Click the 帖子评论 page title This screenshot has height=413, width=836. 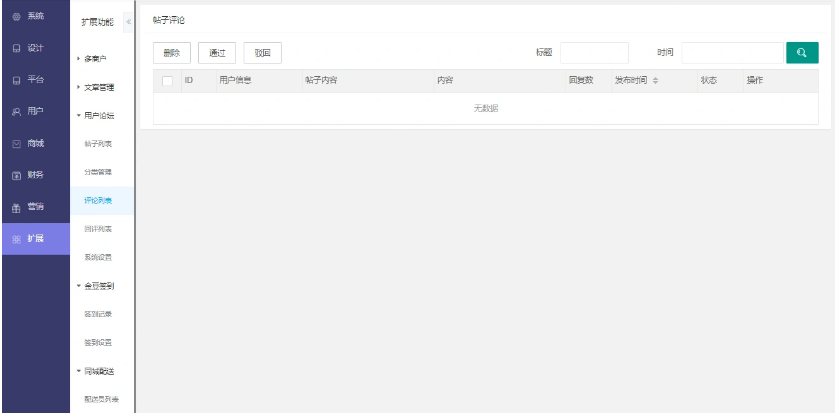pos(168,20)
